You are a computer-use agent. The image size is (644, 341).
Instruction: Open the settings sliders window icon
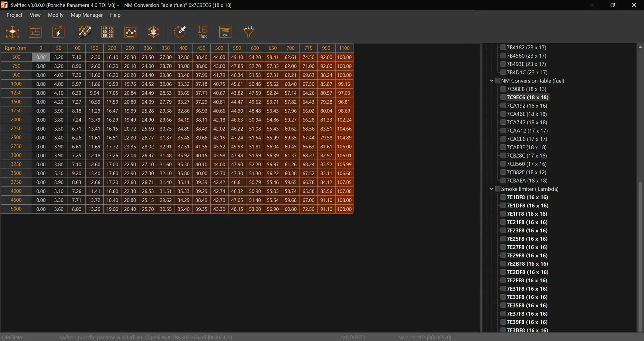coord(35,32)
